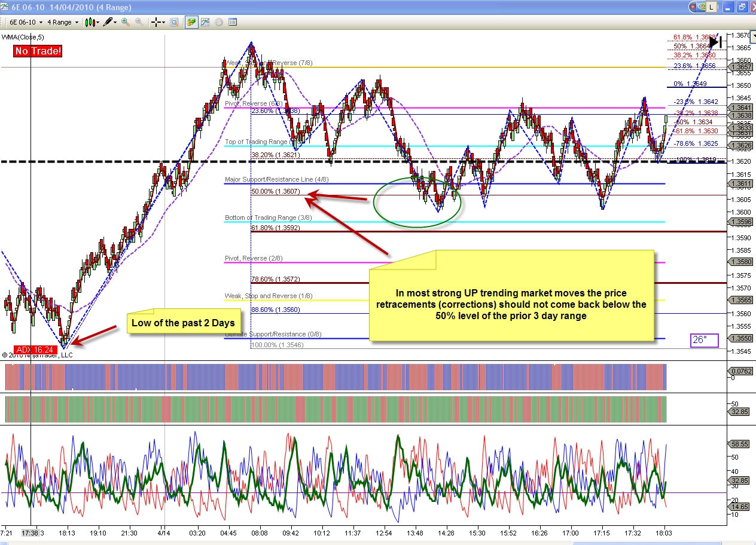
Task: Open the 4 Range interval dropdown
Action: coord(62,22)
